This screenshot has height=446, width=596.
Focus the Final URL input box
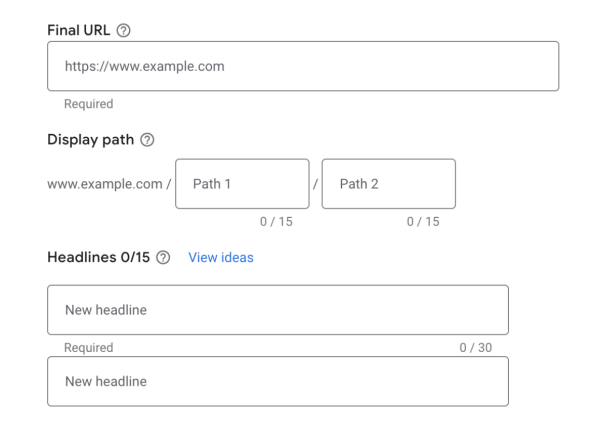click(x=303, y=66)
